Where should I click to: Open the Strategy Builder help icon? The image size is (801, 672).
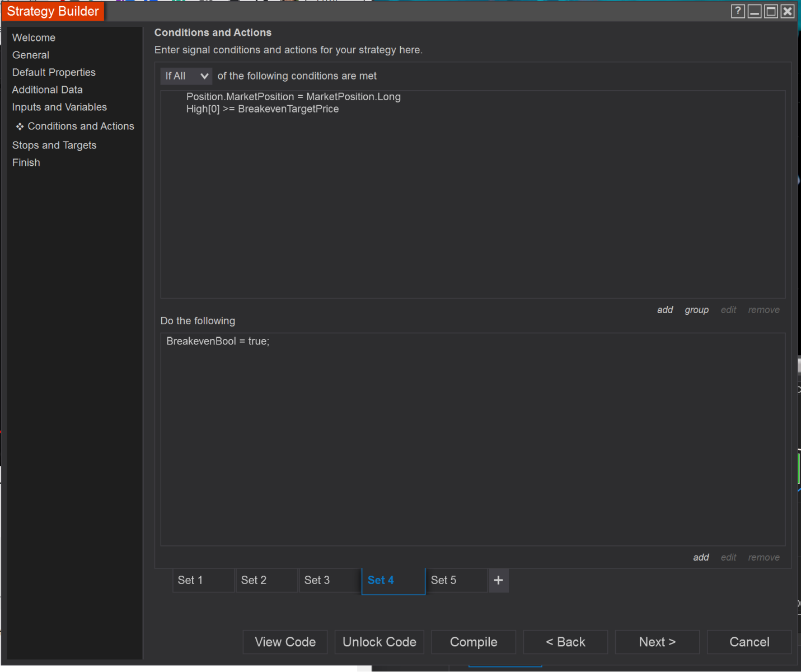click(738, 11)
